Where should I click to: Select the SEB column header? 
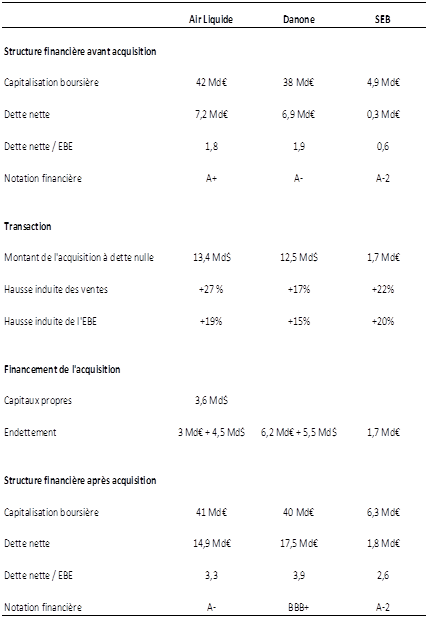click(x=382, y=19)
